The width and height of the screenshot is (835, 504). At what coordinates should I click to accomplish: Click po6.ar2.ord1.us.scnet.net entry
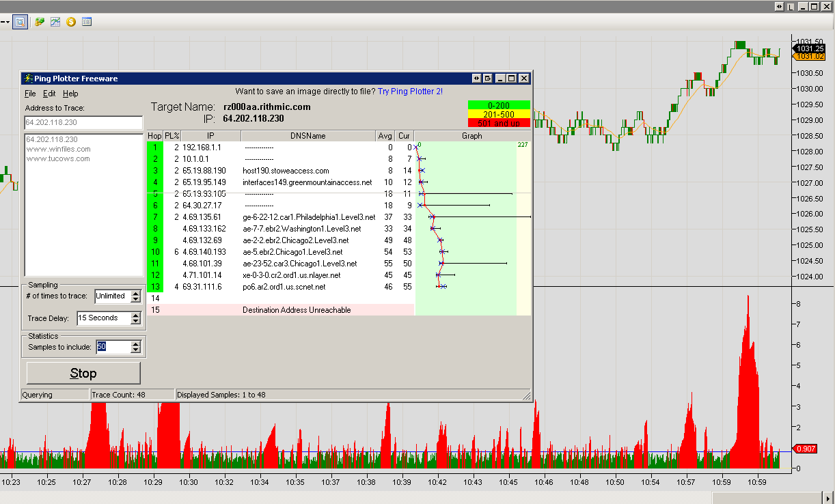[x=284, y=287]
